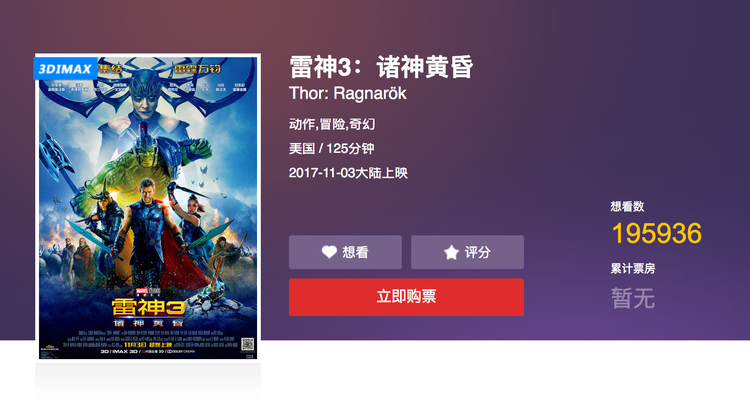
Task: Select the 冒险 genre tag
Action: coord(332,124)
